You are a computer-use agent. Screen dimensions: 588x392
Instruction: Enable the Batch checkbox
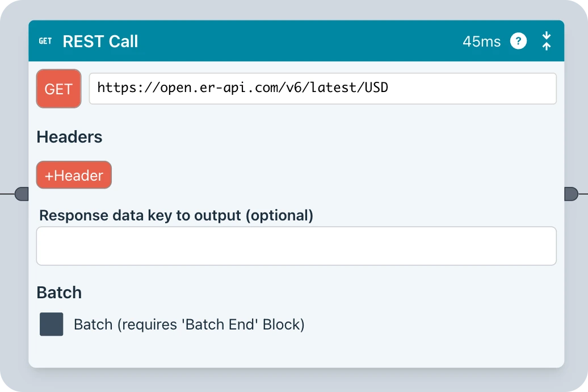point(52,324)
